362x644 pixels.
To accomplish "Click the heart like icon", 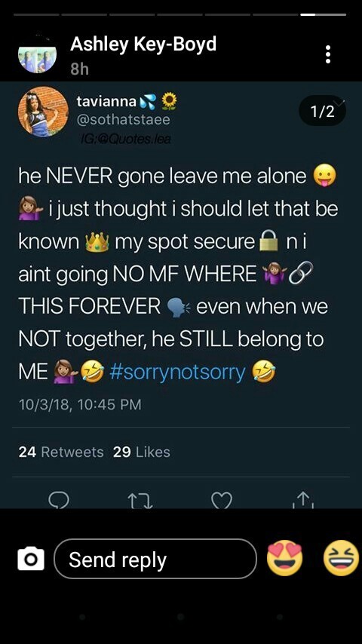I will 222,501.
